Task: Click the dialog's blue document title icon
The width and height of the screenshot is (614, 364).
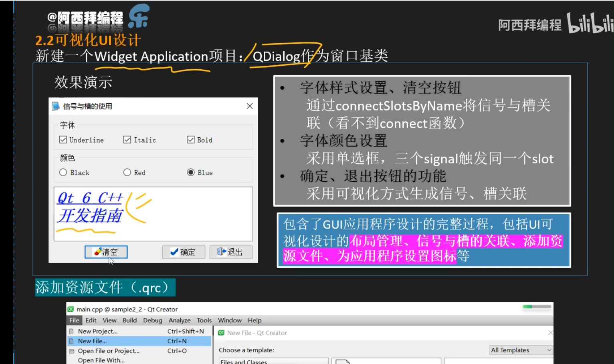Action: (x=56, y=106)
